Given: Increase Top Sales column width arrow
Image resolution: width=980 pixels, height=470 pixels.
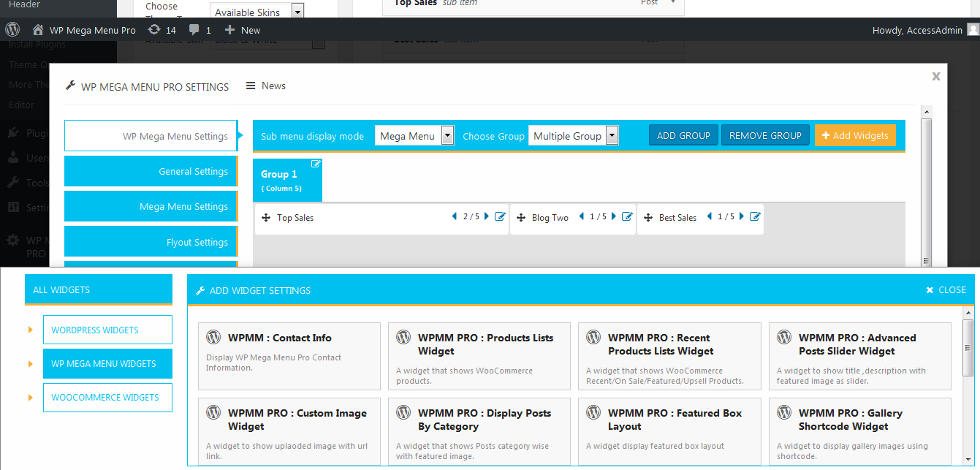Looking at the screenshot, I should pyautogui.click(x=487, y=216).
